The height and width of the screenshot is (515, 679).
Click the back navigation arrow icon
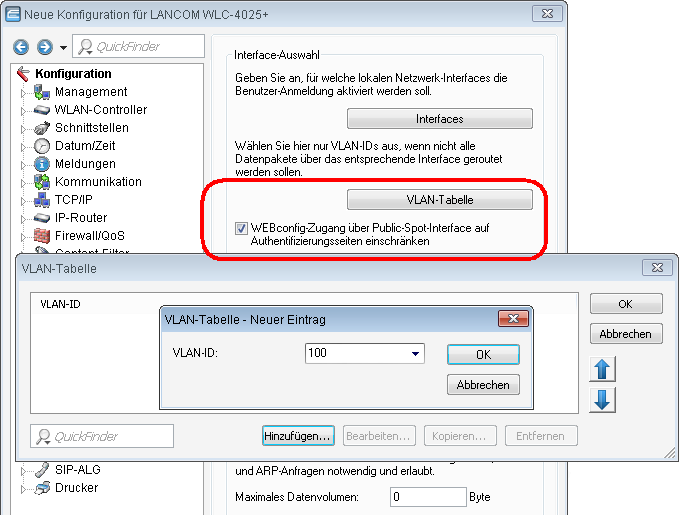[x=23, y=47]
